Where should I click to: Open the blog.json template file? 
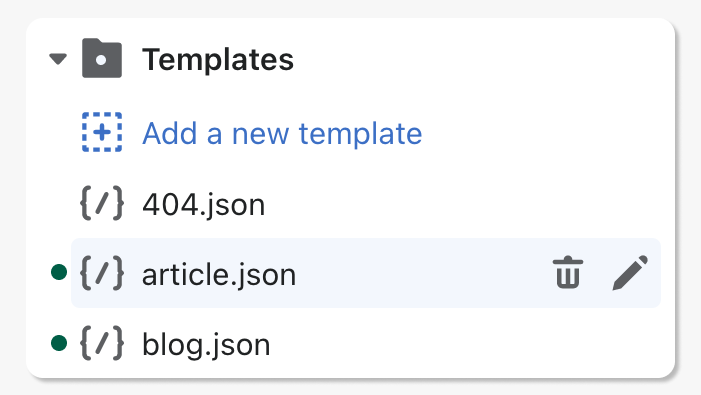[206, 345]
